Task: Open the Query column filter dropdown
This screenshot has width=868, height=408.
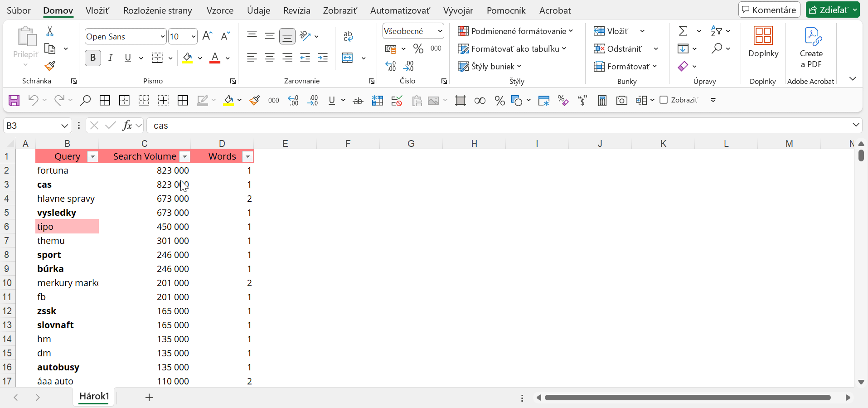Action: [x=92, y=156]
